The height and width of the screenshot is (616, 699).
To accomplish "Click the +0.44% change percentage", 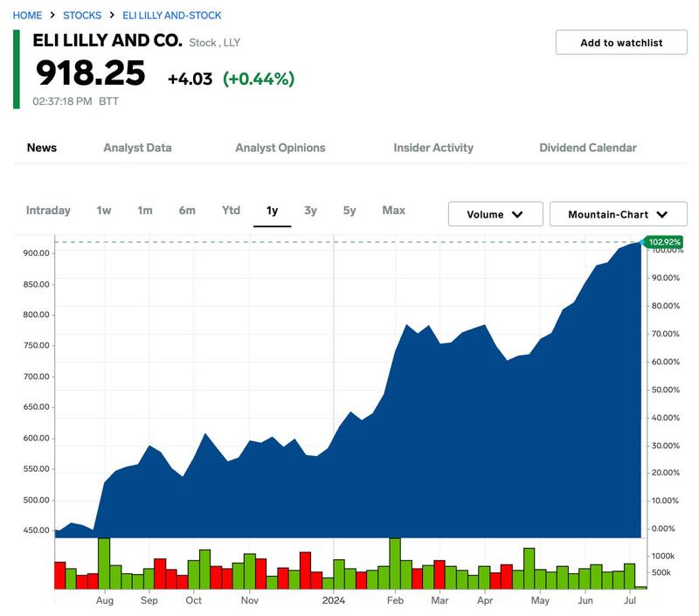I will click(x=259, y=79).
